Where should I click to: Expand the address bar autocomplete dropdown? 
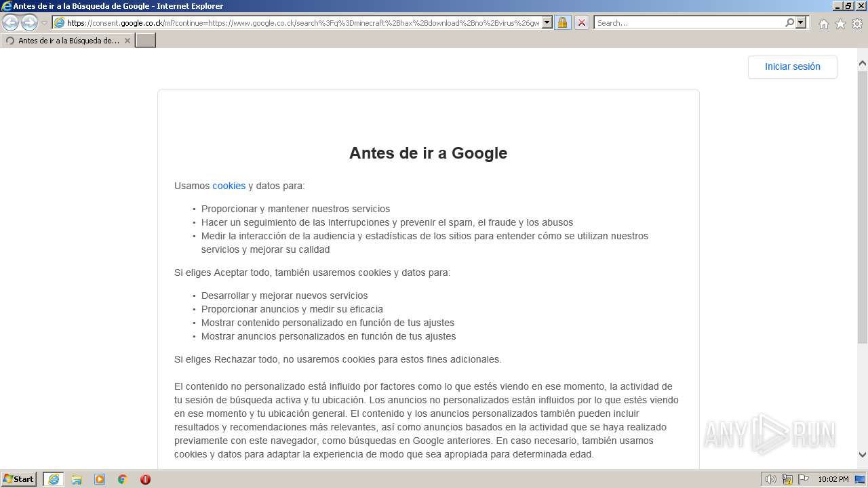click(547, 22)
